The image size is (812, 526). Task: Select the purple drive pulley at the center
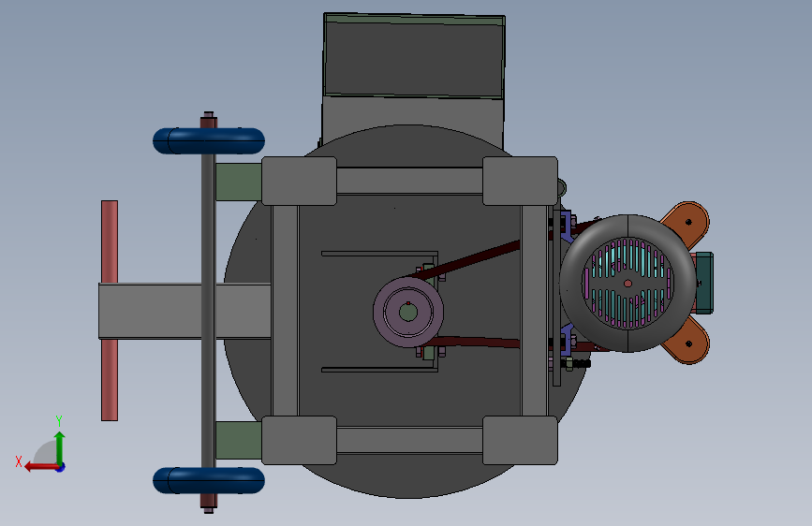coord(408,312)
